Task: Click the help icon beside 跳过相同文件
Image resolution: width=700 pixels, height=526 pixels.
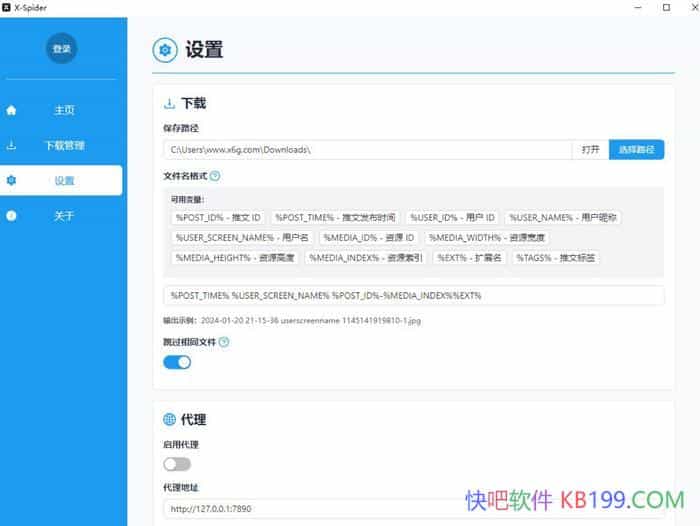Action: coord(224,342)
